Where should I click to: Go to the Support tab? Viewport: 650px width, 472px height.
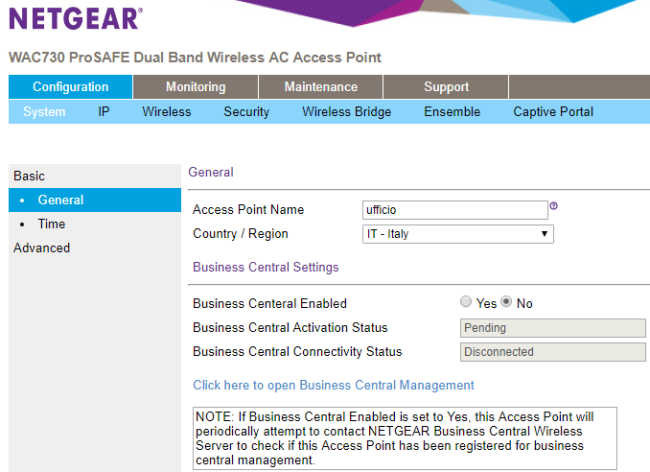pos(446,87)
